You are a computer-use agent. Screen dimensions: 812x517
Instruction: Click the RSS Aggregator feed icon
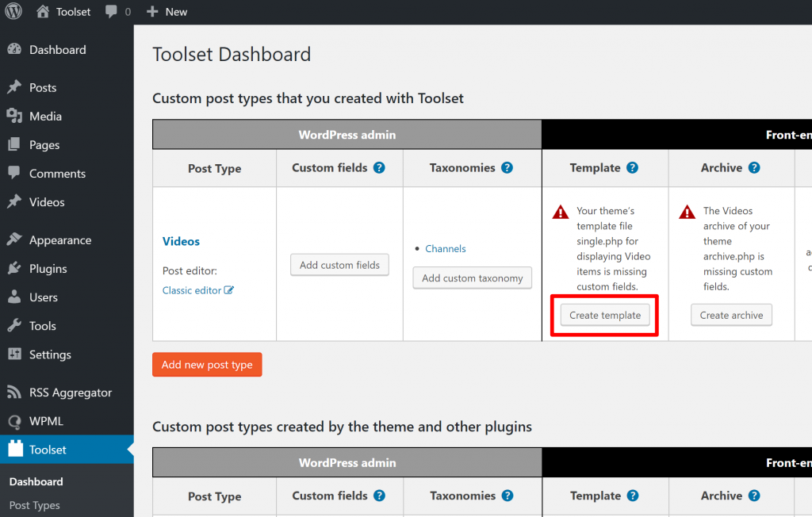pos(14,393)
